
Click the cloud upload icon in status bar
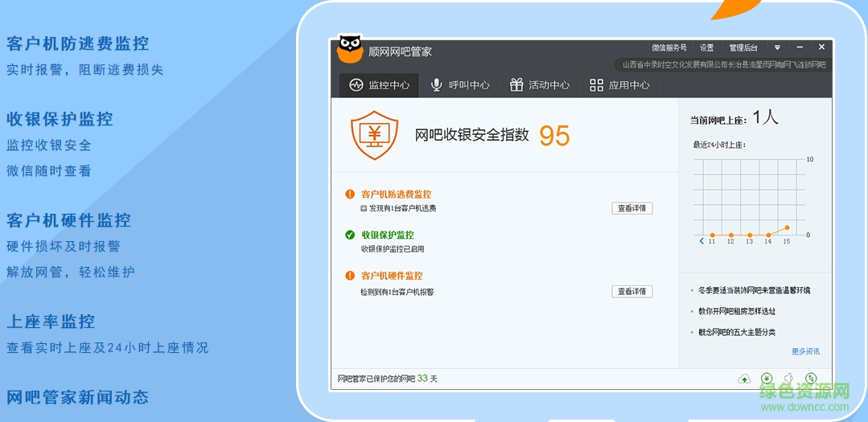[x=745, y=379]
